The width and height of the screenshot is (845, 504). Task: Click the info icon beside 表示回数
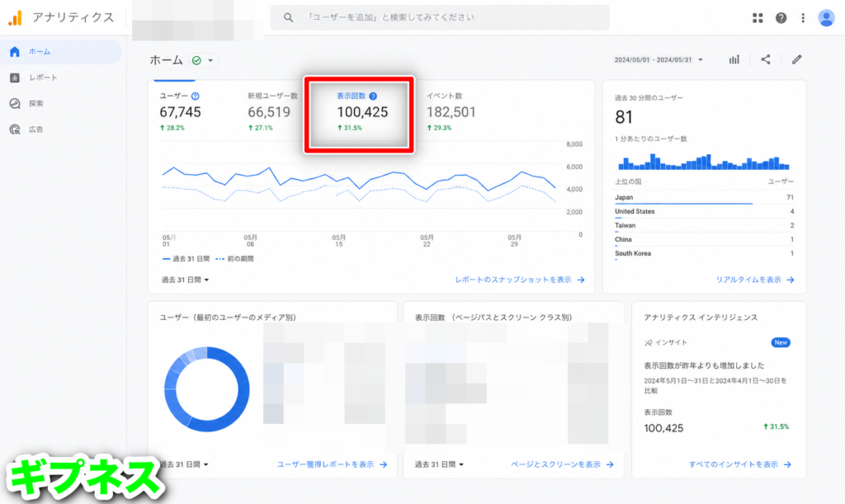click(x=373, y=96)
